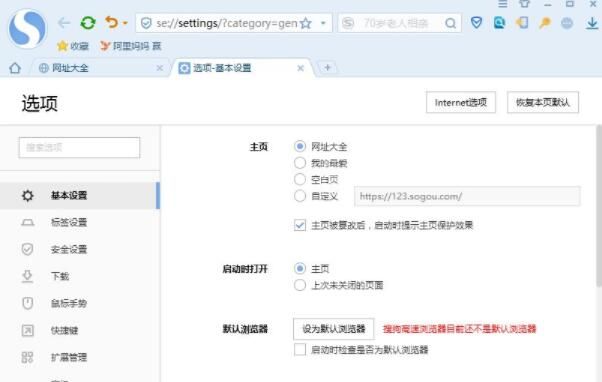602x382 pixels.
Task: Click the magnifier search icon
Action: coord(450,24)
